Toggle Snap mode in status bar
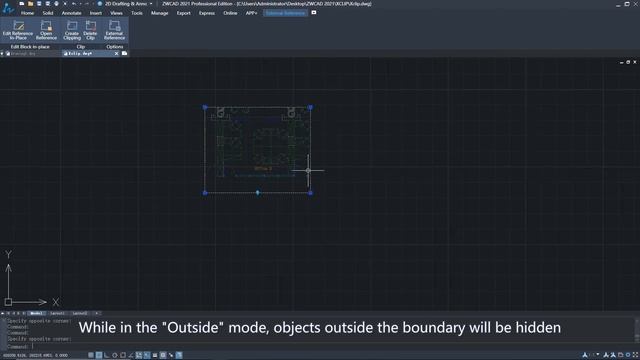Screen dimensions: 640x360 pyautogui.click(x=91, y=355)
